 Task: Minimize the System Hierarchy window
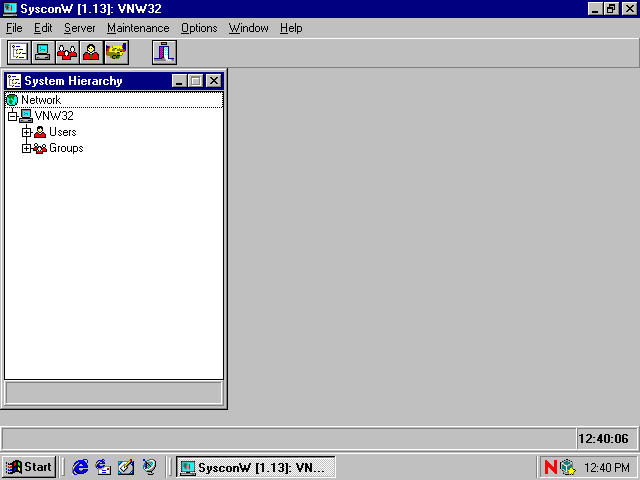click(x=179, y=81)
